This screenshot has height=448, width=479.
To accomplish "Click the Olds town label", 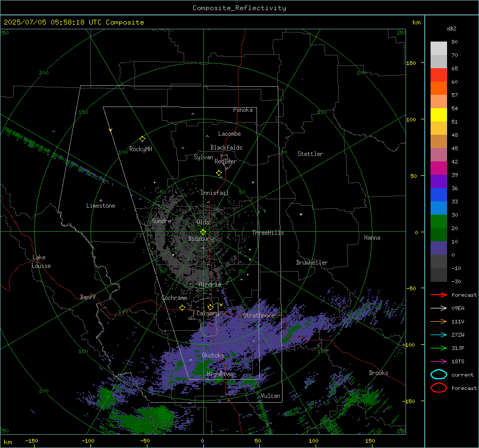I will pos(203,222).
